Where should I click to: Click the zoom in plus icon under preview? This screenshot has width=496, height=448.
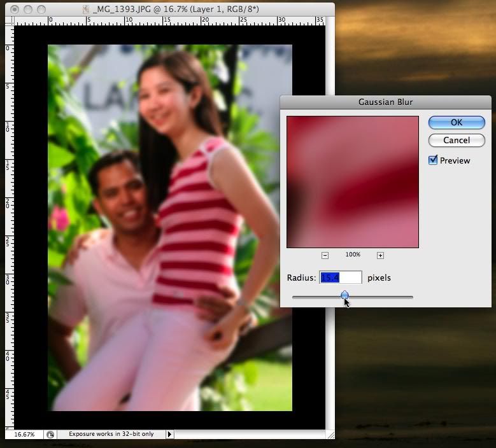coord(380,255)
